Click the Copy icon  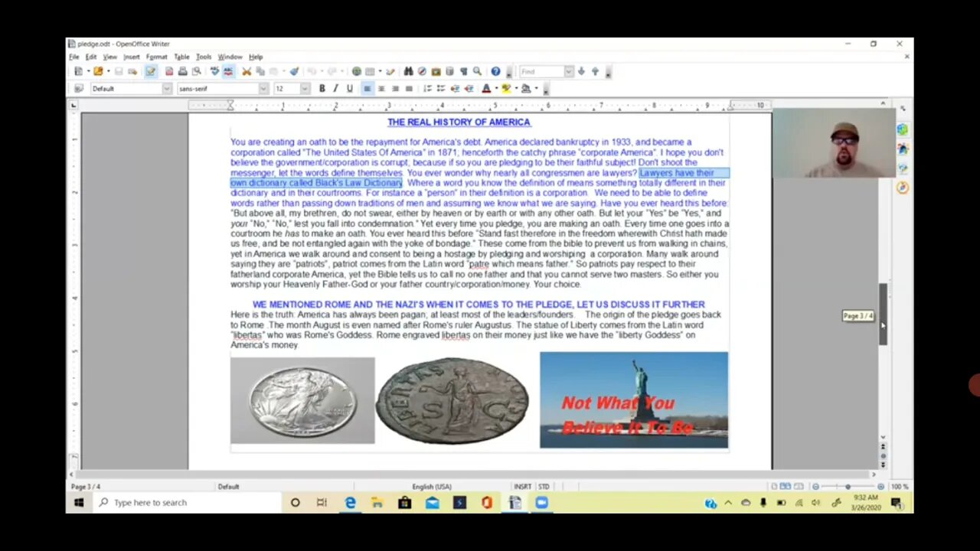coord(260,71)
